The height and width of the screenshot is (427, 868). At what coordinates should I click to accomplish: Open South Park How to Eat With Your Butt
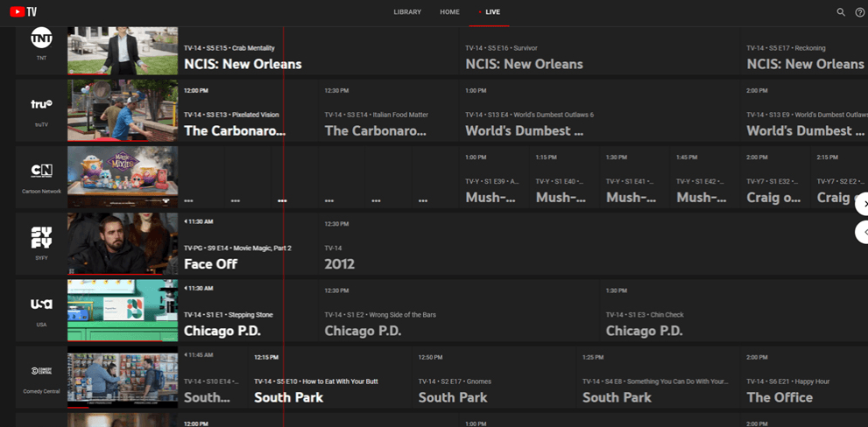330,377
